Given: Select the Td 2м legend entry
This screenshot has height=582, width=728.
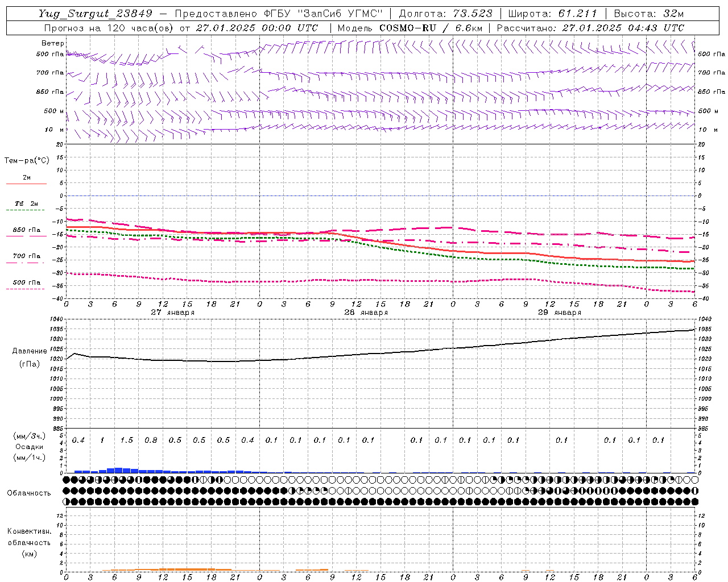Looking at the screenshot, I should tap(27, 203).
